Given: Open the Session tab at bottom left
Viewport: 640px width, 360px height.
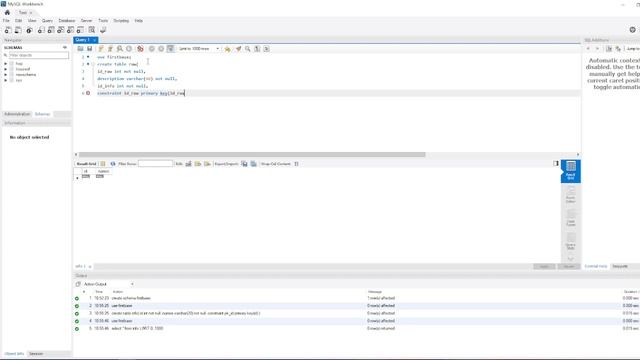Looking at the screenshot, I should [x=36, y=354].
